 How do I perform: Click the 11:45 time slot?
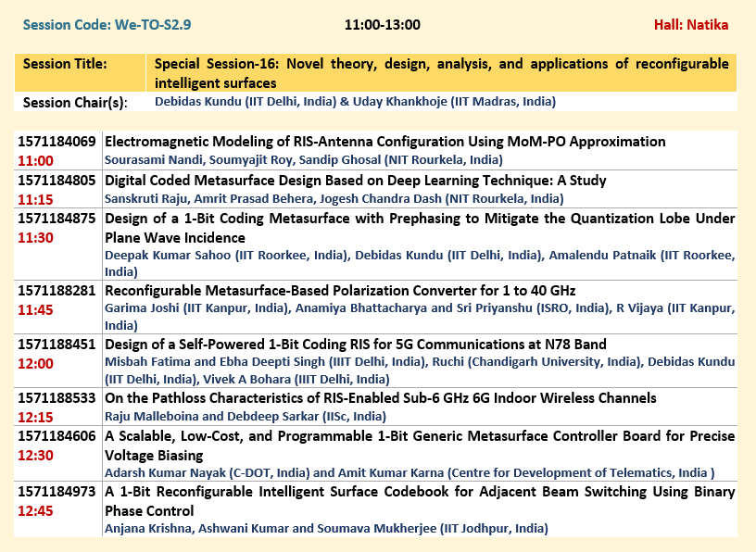[x=34, y=309]
